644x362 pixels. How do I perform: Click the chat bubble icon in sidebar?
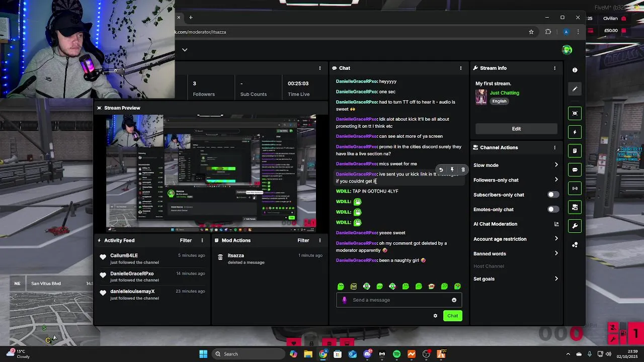[x=575, y=170]
